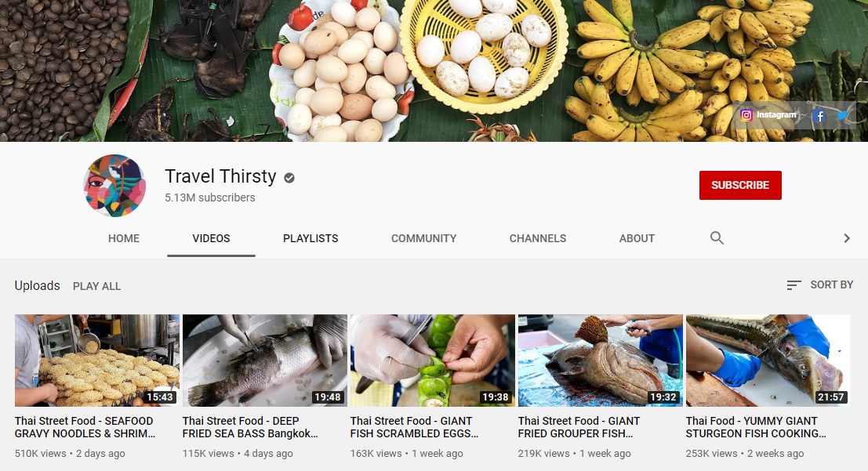Open the Instagram link on banner

point(768,115)
